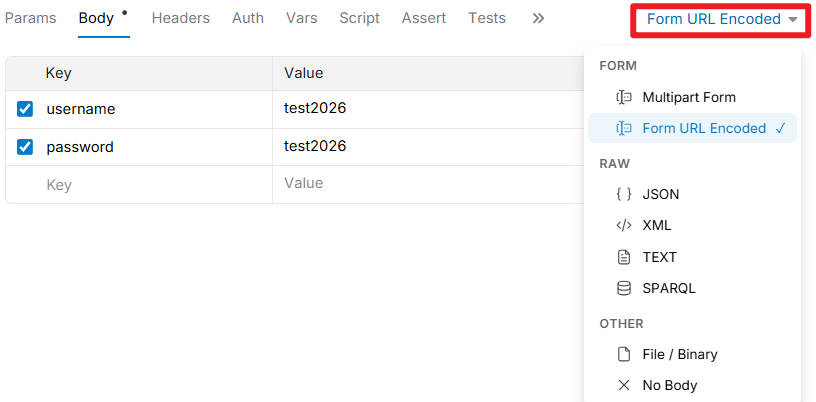Screen dimensions: 816x402
Task: Click the test2026 value in username row
Action: pos(315,108)
